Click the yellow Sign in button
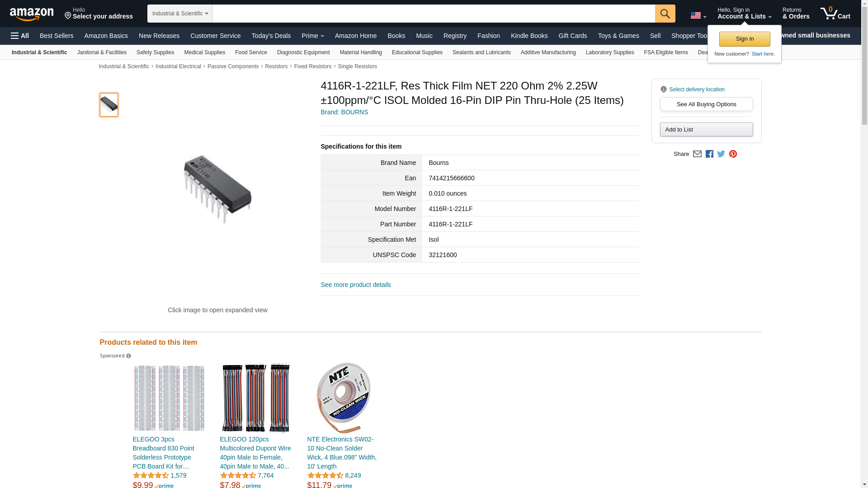Image resolution: width=868 pixels, height=488 pixels. click(x=745, y=39)
